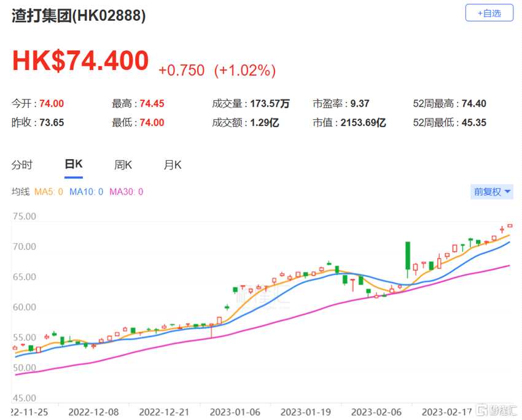Open the 前复权 dropdown
Screen dimensions: 522x420
(492, 192)
